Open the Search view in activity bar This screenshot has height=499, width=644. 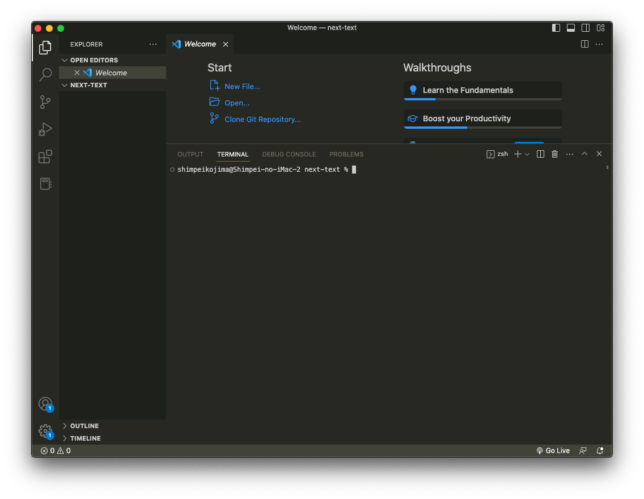(x=45, y=74)
